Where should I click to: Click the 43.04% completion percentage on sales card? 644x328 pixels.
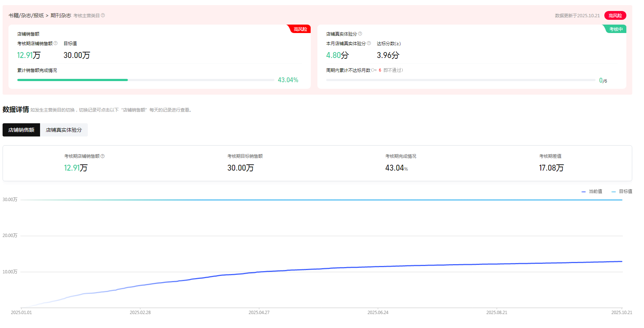tap(288, 80)
